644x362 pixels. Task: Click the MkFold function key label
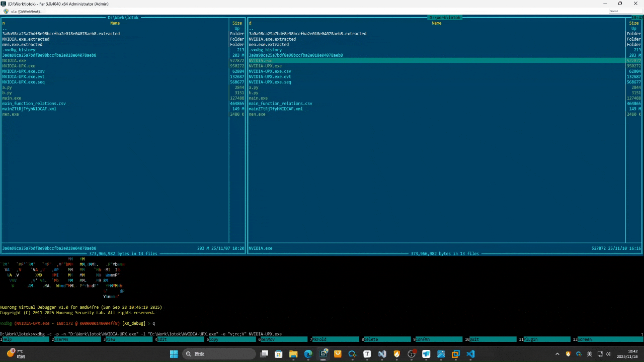[335, 339]
